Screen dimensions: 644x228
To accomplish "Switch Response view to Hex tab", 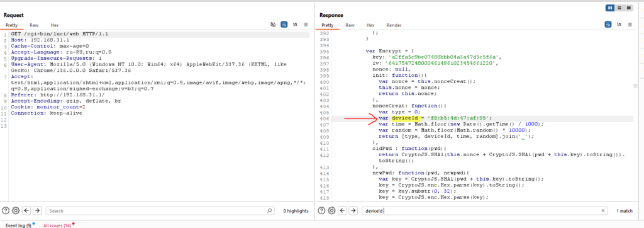I will (370, 25).
